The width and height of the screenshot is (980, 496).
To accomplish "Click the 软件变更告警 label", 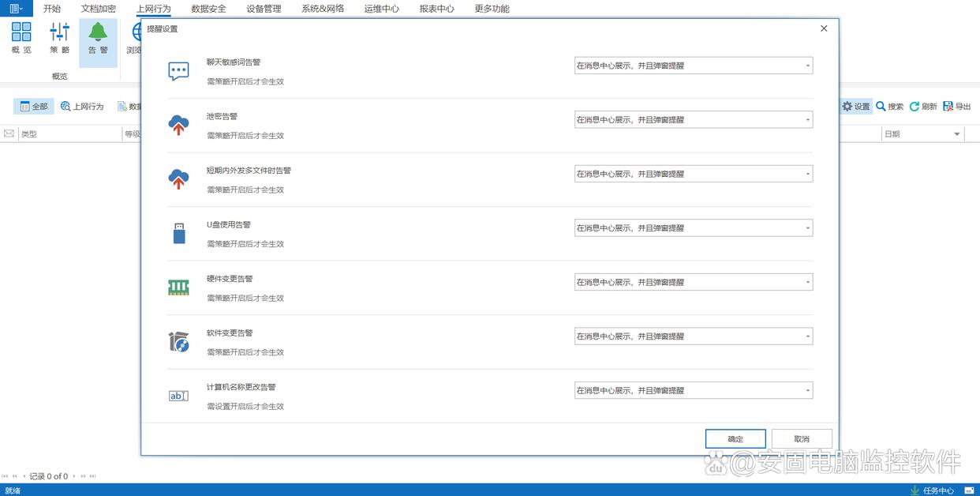I will [230, 333].
